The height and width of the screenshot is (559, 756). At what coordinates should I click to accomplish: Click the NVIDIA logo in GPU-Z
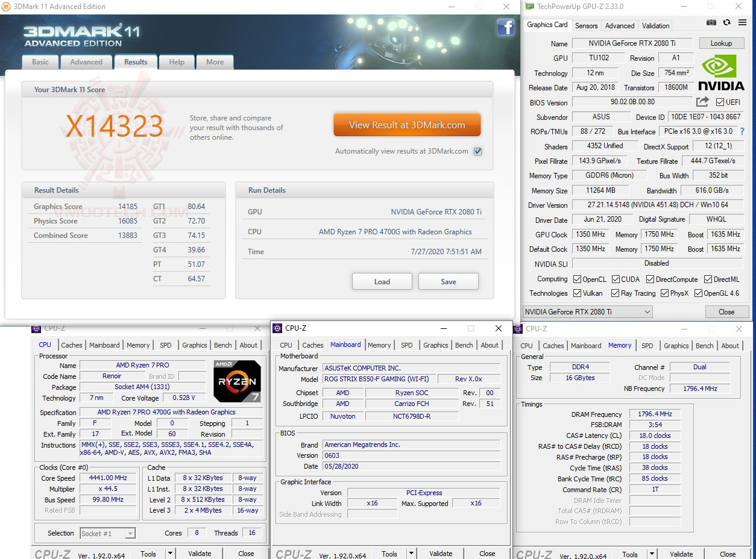(721, 72)
